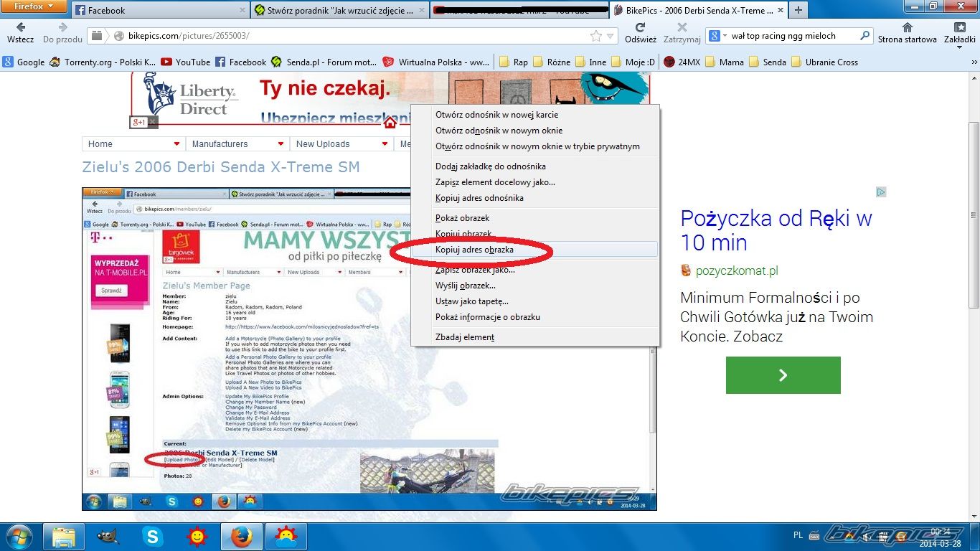Open GIMP from the taskbar
The height and width of the screenshot is (551, 980).
pos(108,537)
